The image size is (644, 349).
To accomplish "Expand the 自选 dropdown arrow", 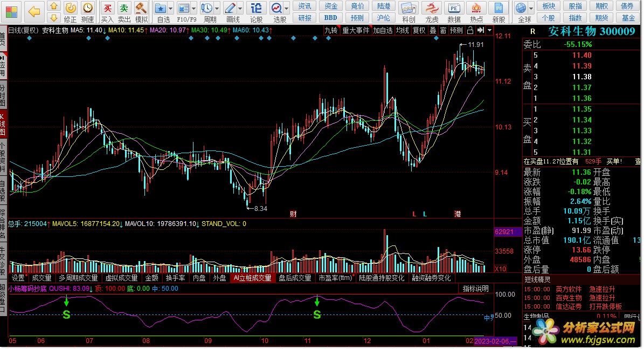I will click(x=170, y=8).
